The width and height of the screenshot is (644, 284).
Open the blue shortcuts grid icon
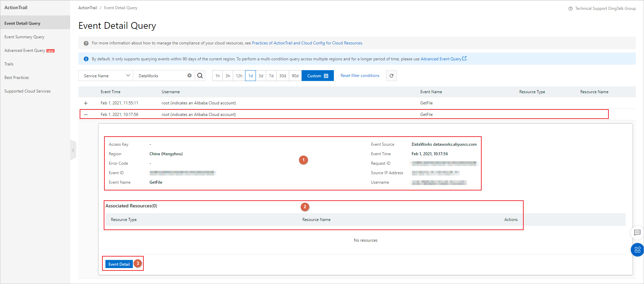click(x=637, y=250)
